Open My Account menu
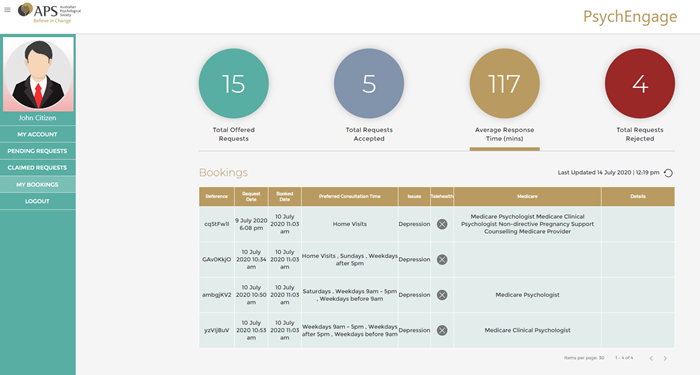The width and height of the screenshot is (700, 375). point(38,134)
